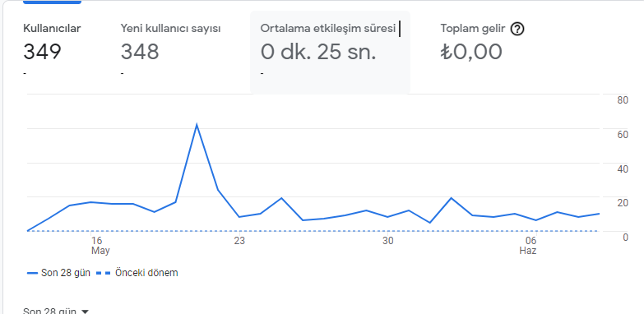
Task: Click the Son 28 gün legend solid line icon
Action: (32, 273)
